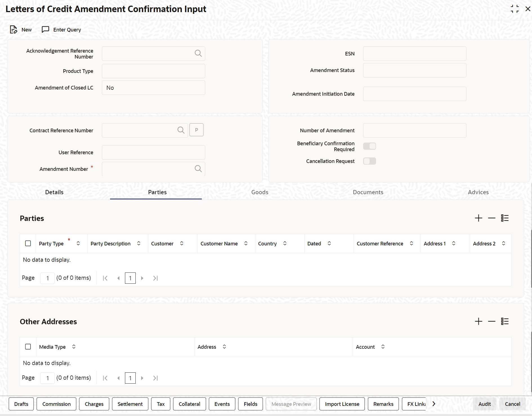Open Contract Reference Number search lookup
This screenshot has height=416, width=532.
(x=181, y=130)
